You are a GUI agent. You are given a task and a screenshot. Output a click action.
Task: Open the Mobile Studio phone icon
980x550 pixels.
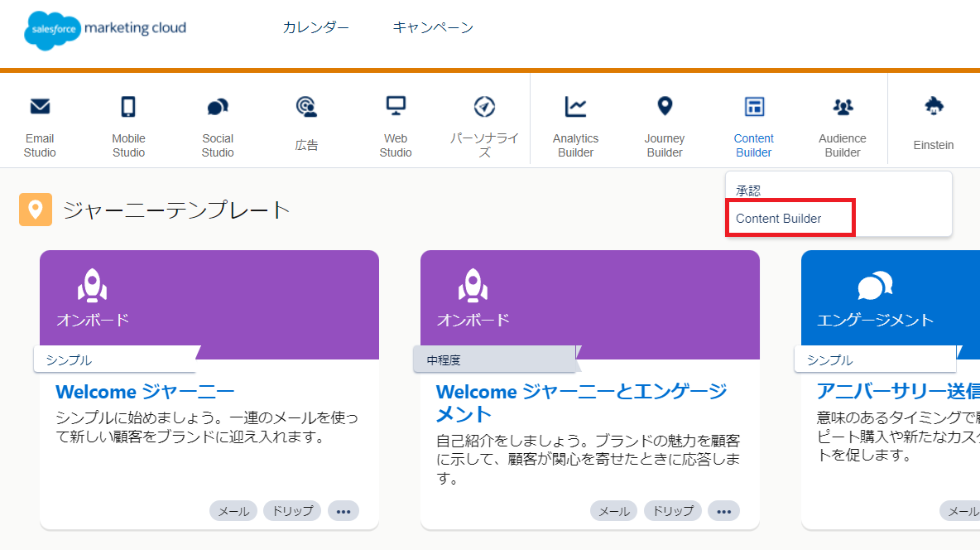pyautogui.click(x=128, y=107)
